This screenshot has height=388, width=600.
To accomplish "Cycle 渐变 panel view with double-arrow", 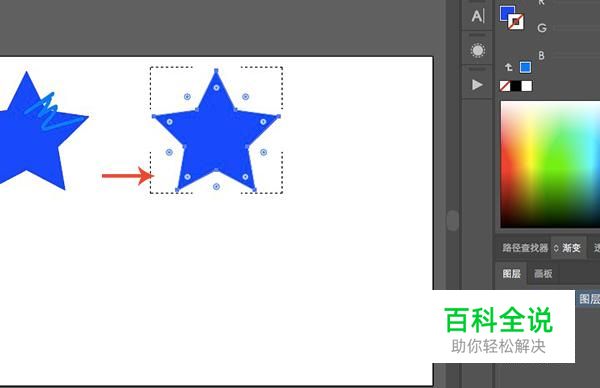I will pos(556,248).
